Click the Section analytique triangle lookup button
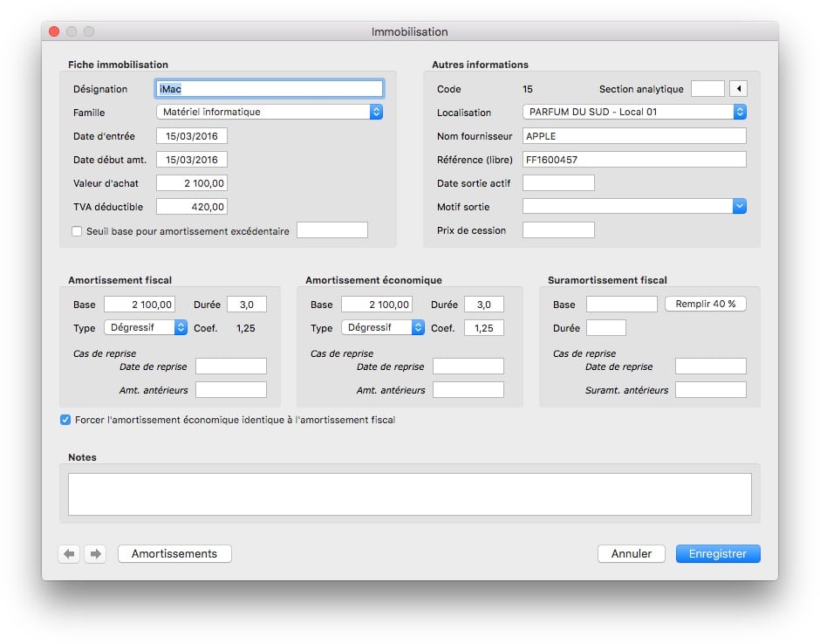The width and height of the screenshot is (820, 644). 738,89
